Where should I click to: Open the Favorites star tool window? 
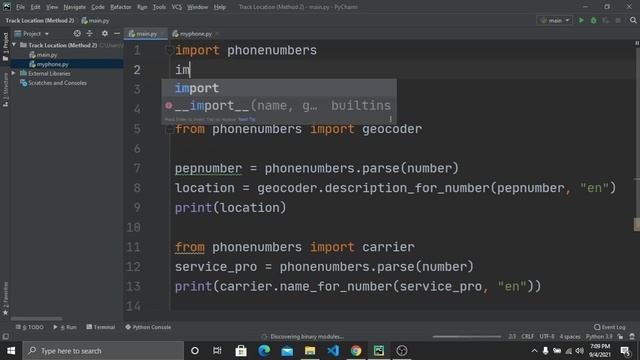pos(5,298)
